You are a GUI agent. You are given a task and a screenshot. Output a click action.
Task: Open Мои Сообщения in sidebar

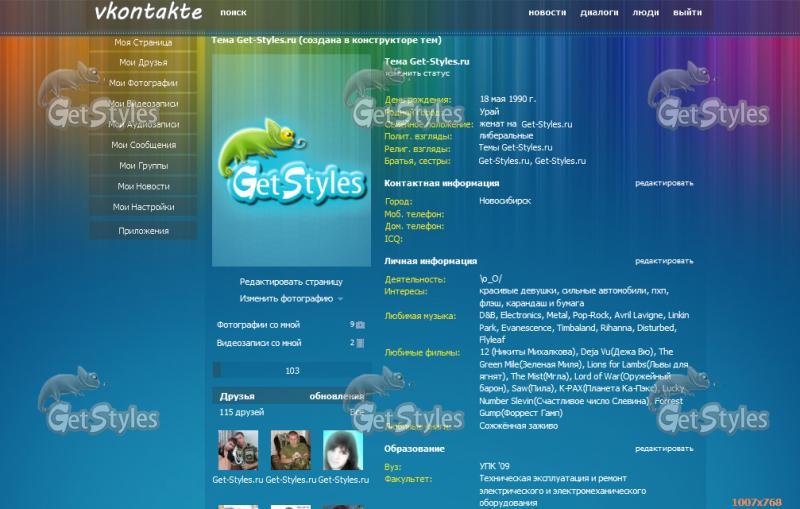coord(143,145)
